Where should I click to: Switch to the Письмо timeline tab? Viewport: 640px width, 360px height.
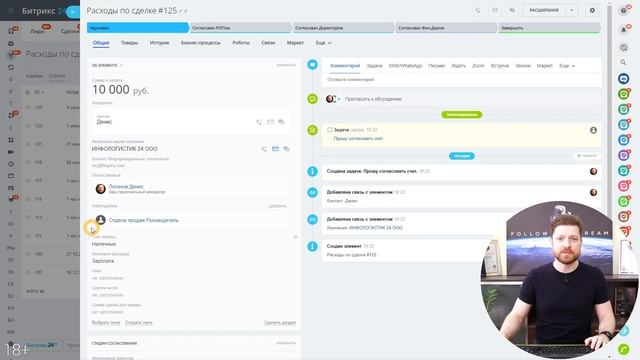tap(436, 66)
